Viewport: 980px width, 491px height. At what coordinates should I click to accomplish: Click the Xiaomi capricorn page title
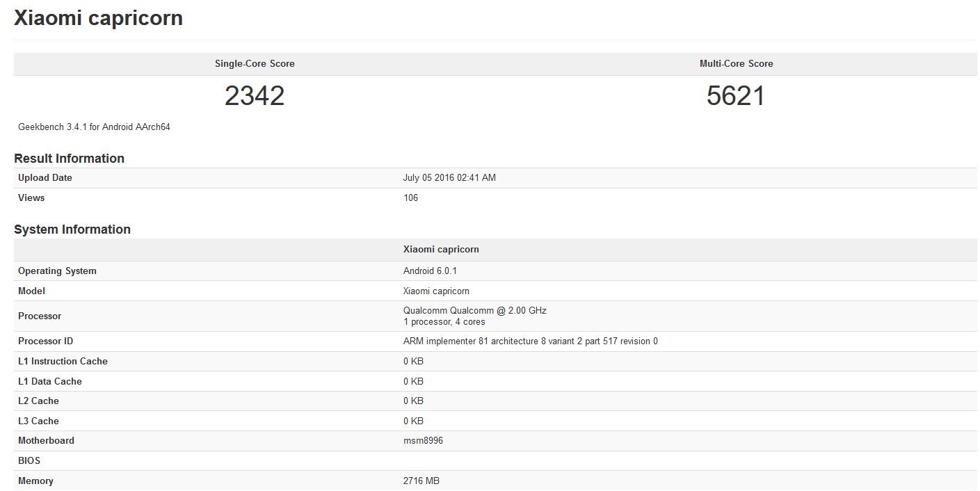(x=98, y=18)
